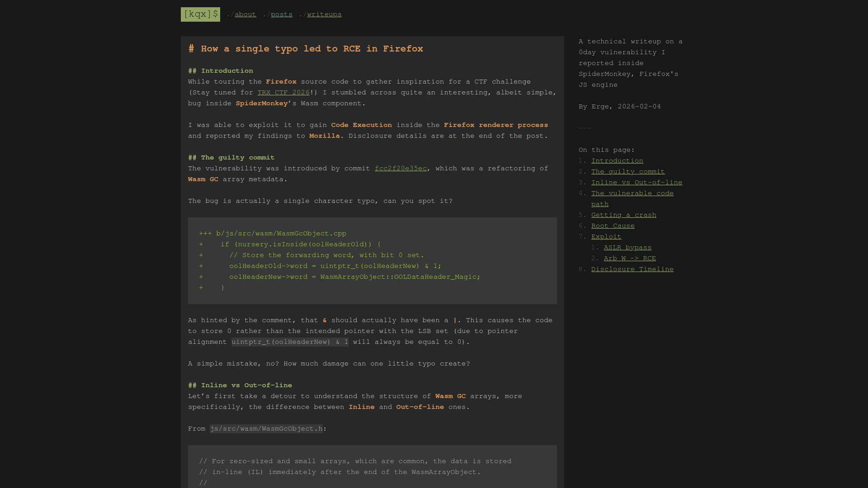Image resolution: width=868 pixels, height=488 pixels.
Task: Click the js/src/wasm/WasmGcObject.h inline code
Action: (266, 428)
